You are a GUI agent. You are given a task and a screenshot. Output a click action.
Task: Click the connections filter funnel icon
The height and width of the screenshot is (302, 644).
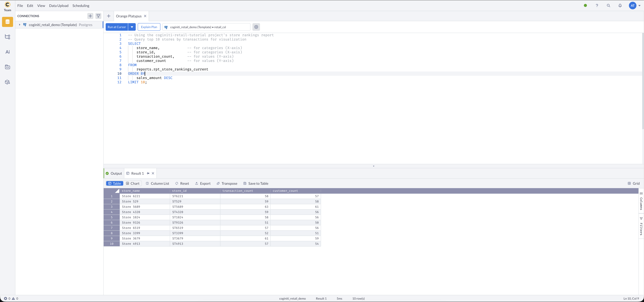98,16
